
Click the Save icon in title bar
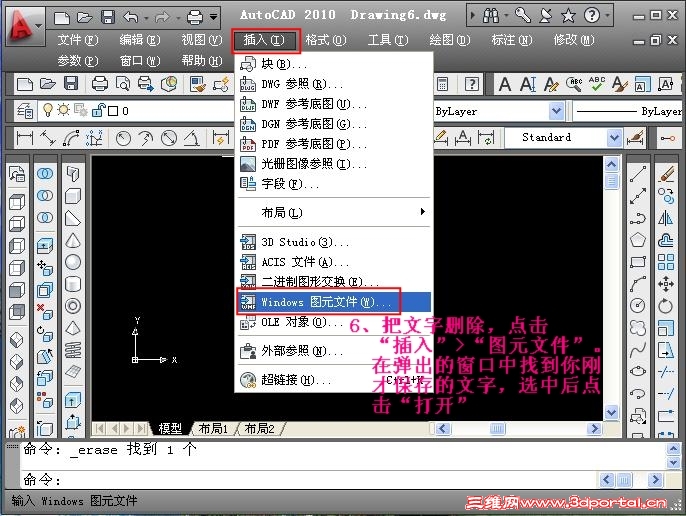point(108,18)
